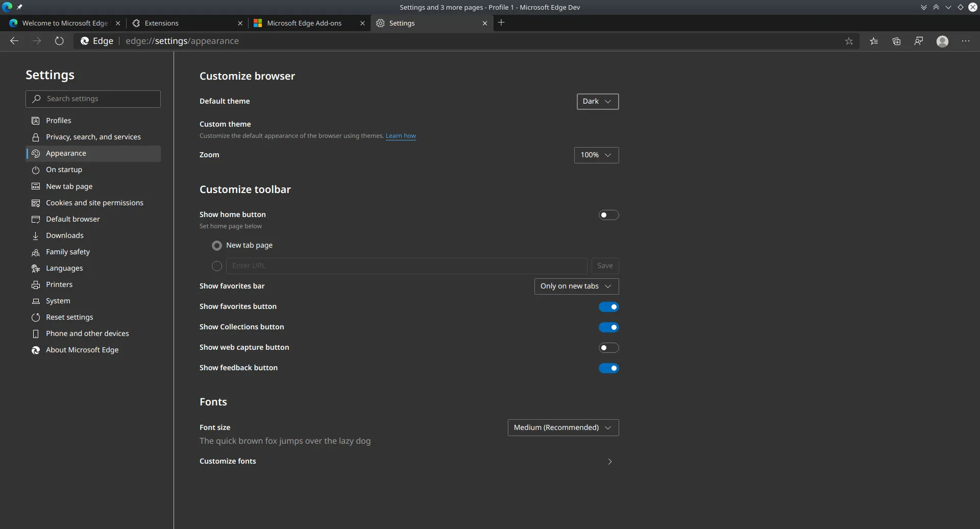Open Privacy, search, and services settings
This screenshot has height=529, width=980.
(x=93, y=137)
